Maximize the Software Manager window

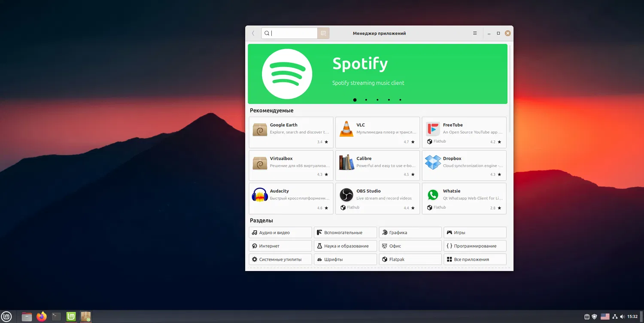(x=498, y=33)
